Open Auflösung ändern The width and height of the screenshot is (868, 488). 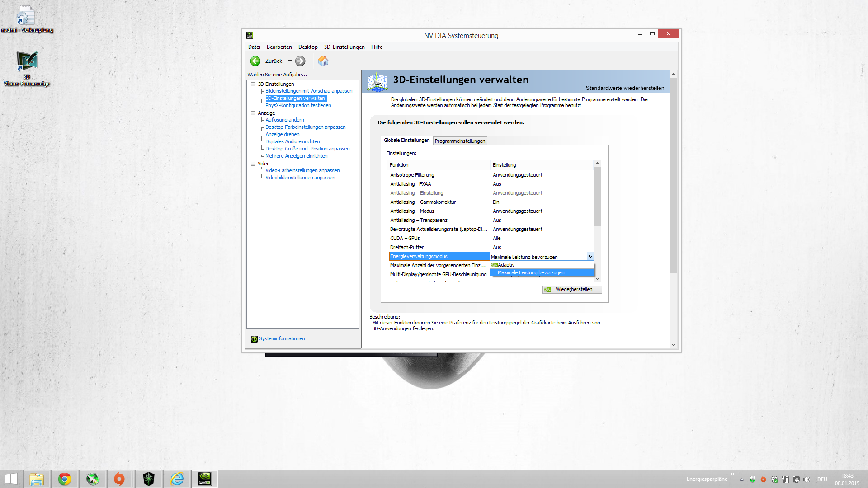tap(285, 120)
